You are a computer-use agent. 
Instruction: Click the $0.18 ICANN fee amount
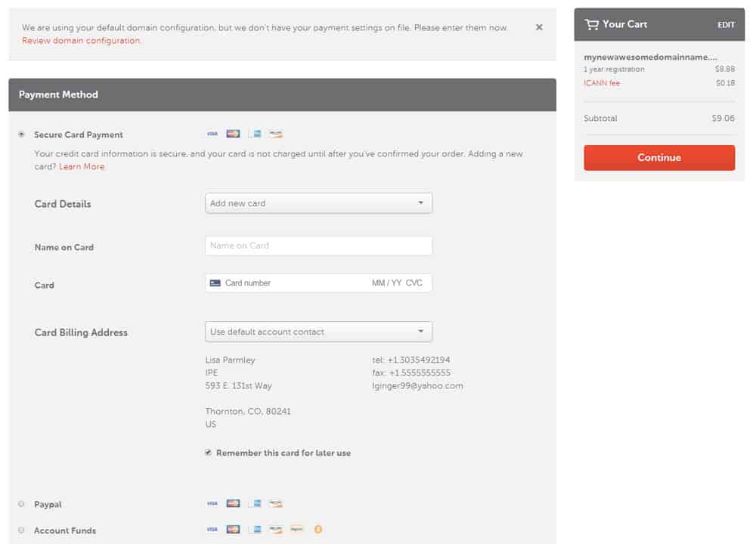pyautogui.click(x=726, y=83)
